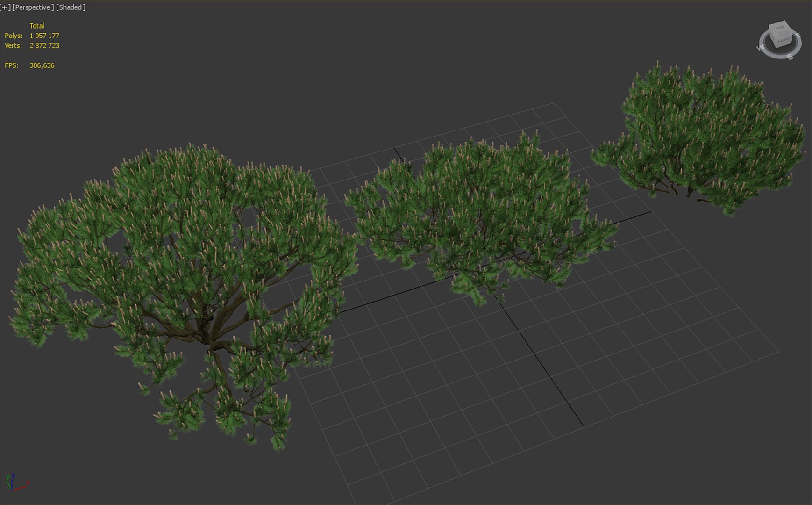Click the ViewCube Front face
This screenshot has height=505, width=812.
[784, 40]
